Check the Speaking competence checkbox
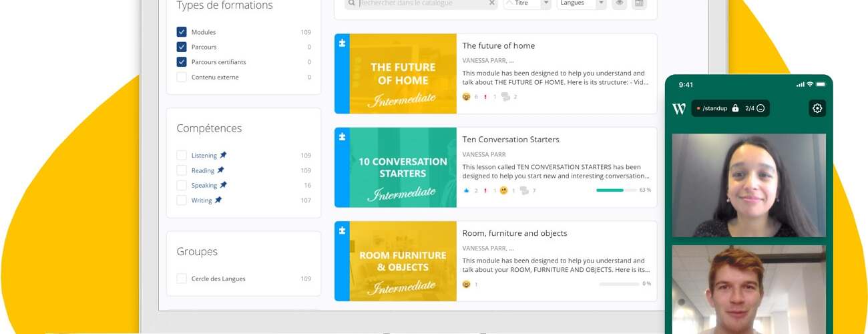 click(x=182, y=185)
